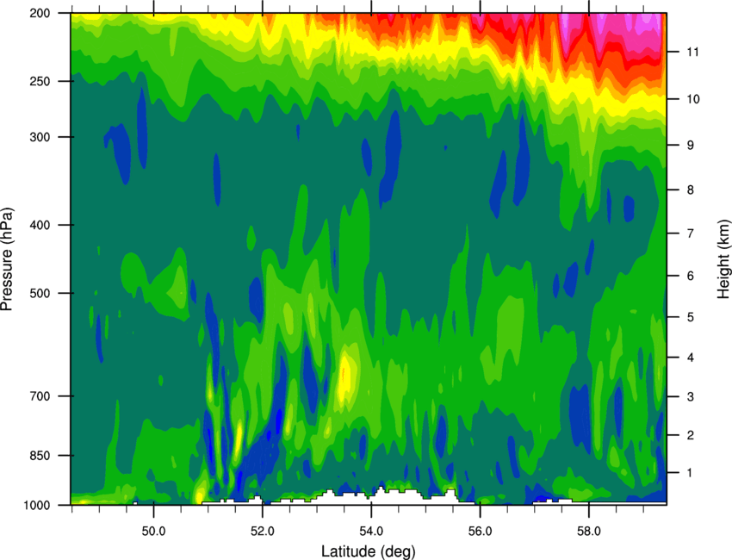Screen dimensions: 732x560
Task: Pick the 4 km height label
Action: 691,358
